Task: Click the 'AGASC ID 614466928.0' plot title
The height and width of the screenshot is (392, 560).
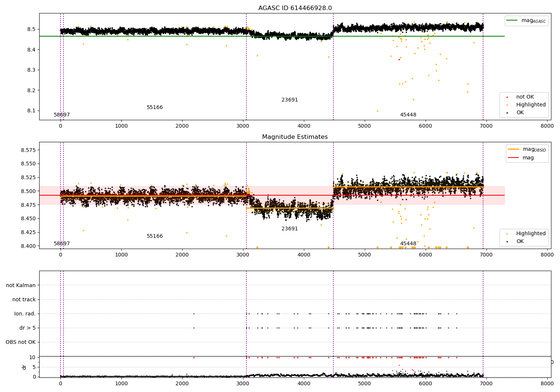Action: coord(295,8)
